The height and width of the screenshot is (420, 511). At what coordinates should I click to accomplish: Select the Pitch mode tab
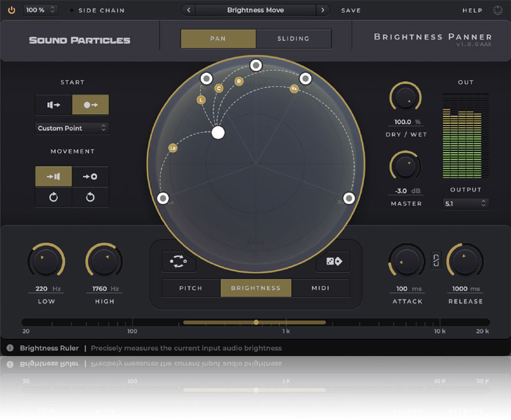[x=191, y=288]
